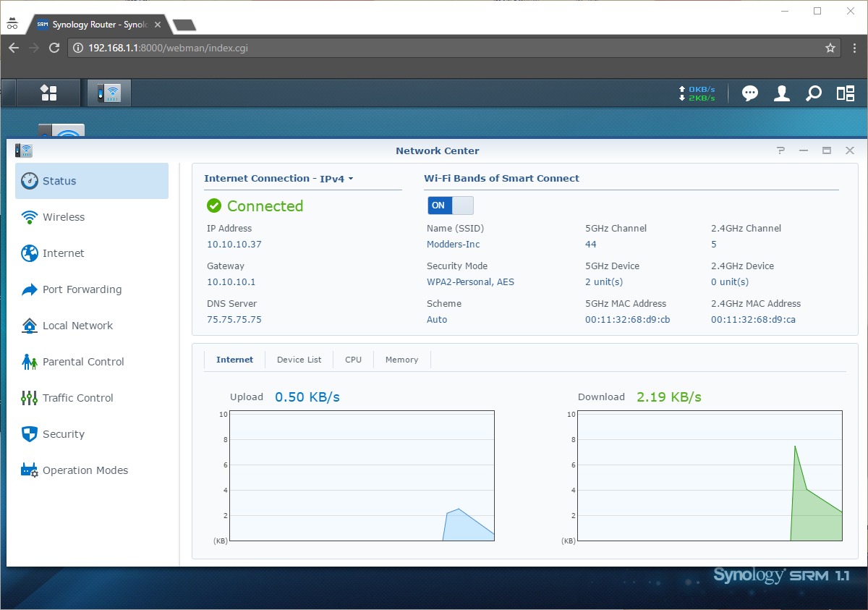Maximize the Network Center window
The width and height of the screenshot is (868, 610).
click(x=827, y=151)
